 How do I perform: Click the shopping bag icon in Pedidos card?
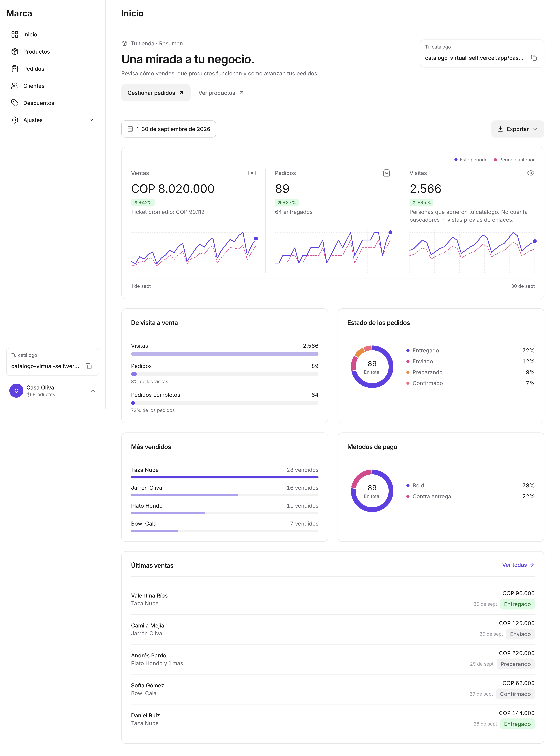pyautogui.click(x=386, y=173)
